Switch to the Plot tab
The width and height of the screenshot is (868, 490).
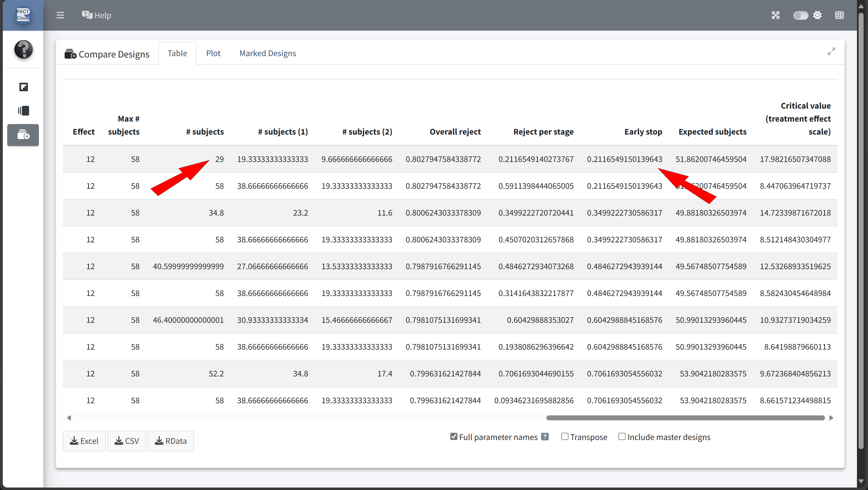(213, 53)
